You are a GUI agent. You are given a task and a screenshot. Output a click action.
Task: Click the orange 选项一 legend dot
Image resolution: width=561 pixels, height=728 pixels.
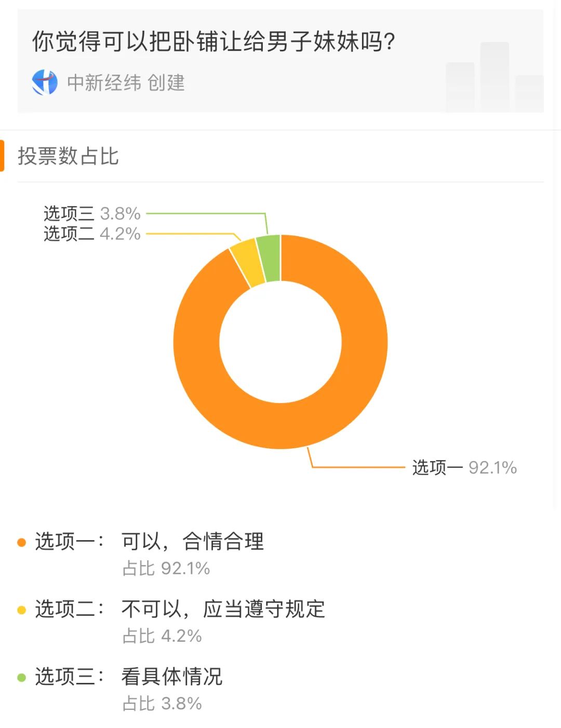click(21, 542)
